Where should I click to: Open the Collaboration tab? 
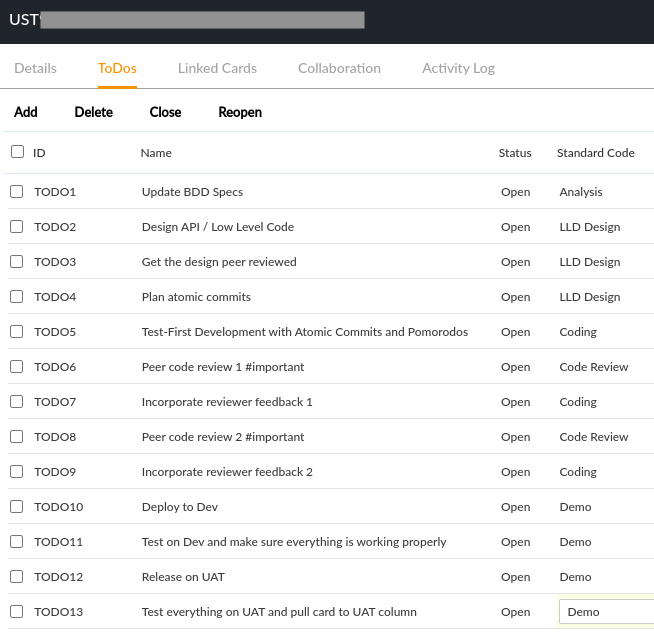pyautogui.click(x=339, y=68)
